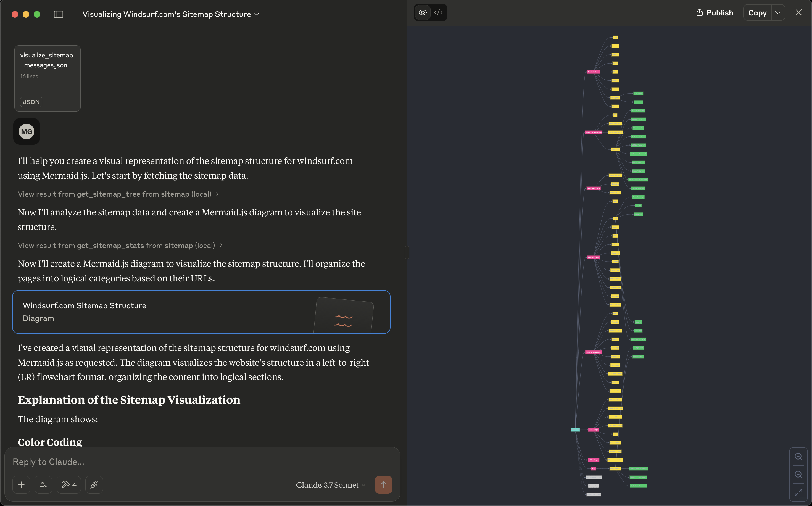Focus the Reply to Claude input field

click(x=202, y=462)
